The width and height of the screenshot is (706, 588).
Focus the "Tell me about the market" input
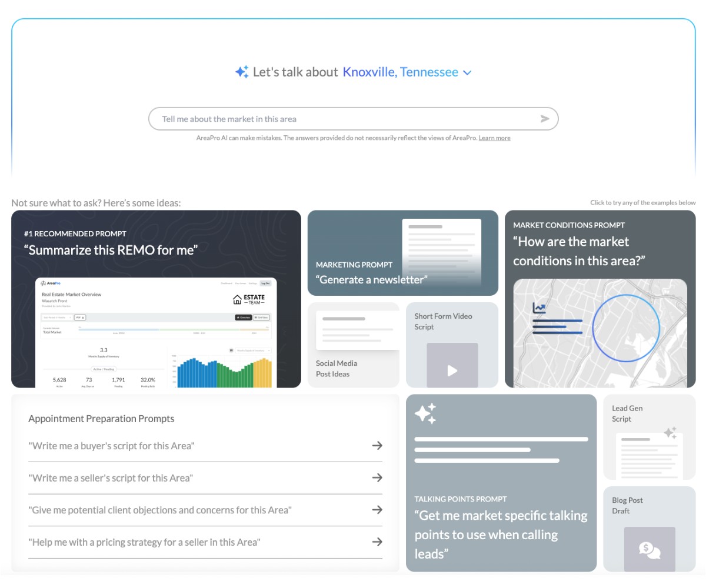(353, 119)
